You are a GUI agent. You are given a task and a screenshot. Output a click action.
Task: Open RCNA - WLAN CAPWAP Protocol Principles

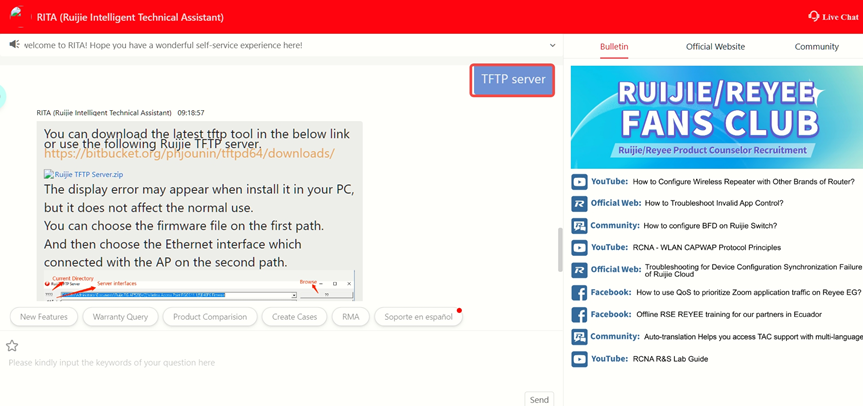coord(707,248)
